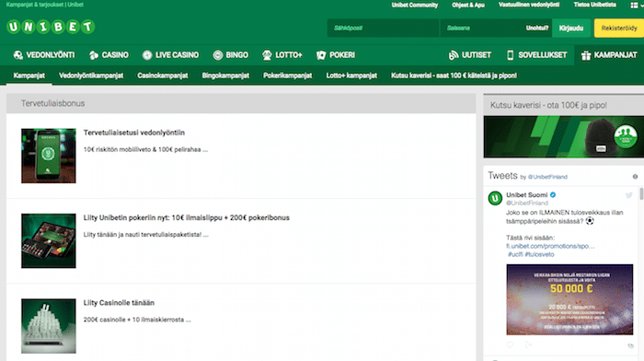Open the Casinokampanjat tab
The image size is (644, 361).
[x=163, y=76]
